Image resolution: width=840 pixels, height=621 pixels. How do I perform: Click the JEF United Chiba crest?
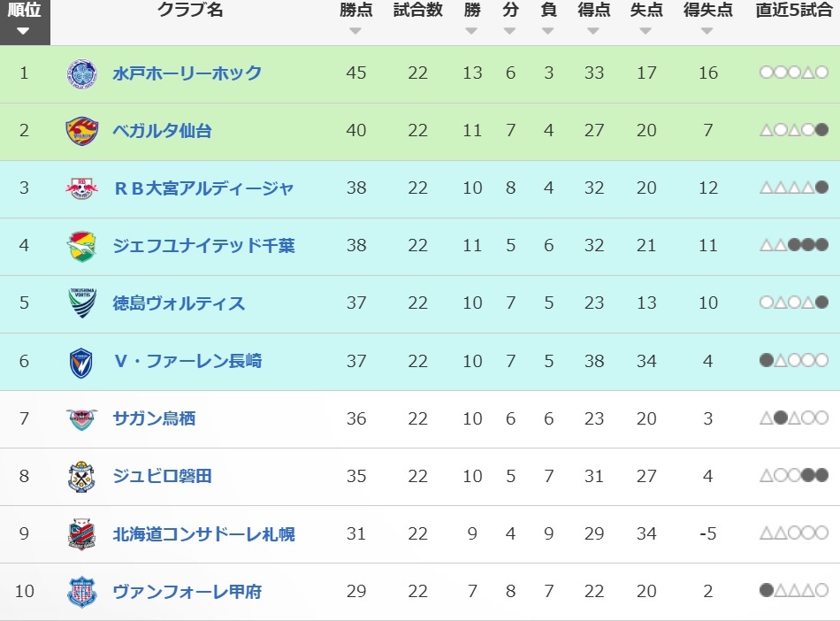[x=82, y=246]
